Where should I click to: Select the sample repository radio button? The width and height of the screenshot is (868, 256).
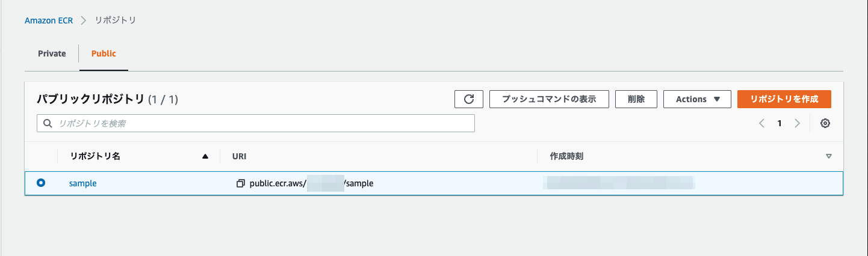point(41,183)
